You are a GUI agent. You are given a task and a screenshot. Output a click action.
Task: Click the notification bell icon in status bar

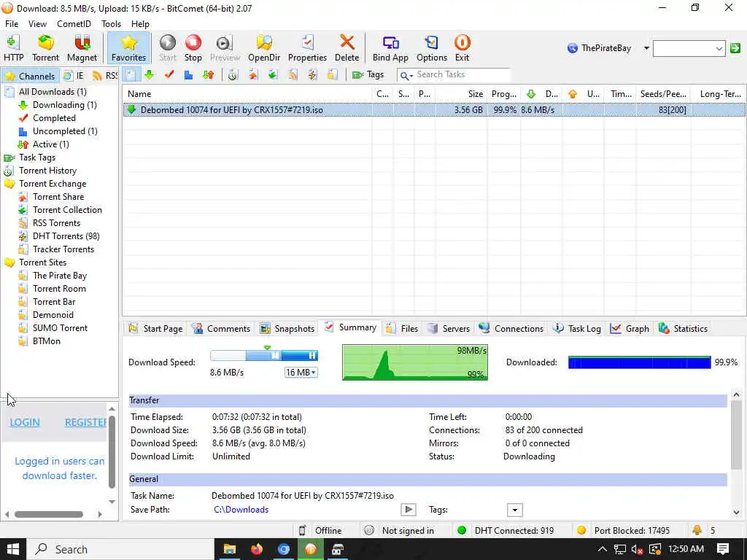click(697, 530)
